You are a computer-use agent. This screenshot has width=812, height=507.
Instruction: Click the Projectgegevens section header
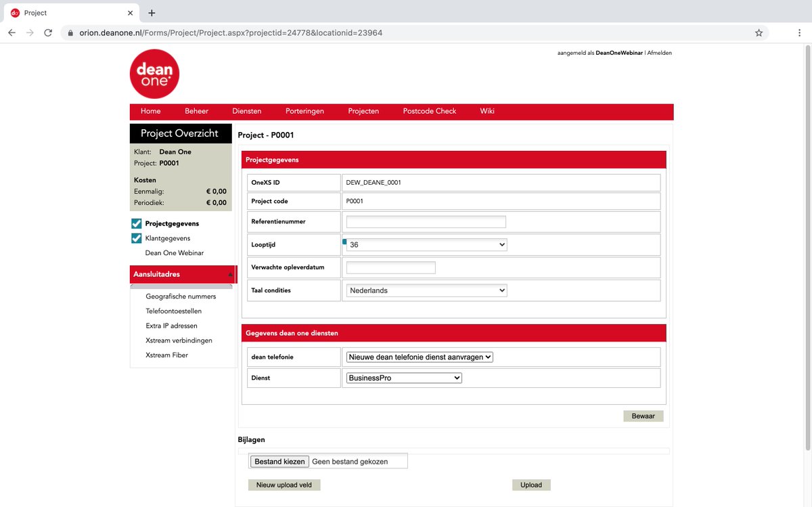click(454, 160)
